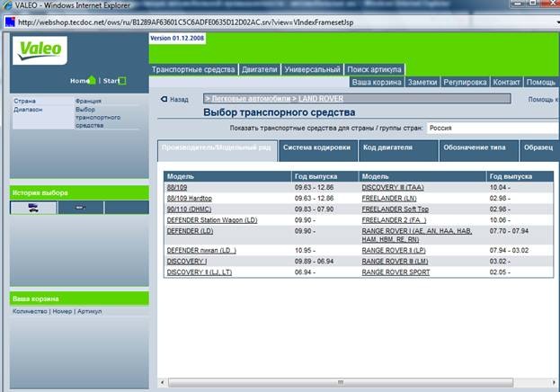Image resolution: width=560 pixels, height=392 pixels.
Task: Open the DISCOVERY II (LJ, LT) link
Action: point(200,272)
